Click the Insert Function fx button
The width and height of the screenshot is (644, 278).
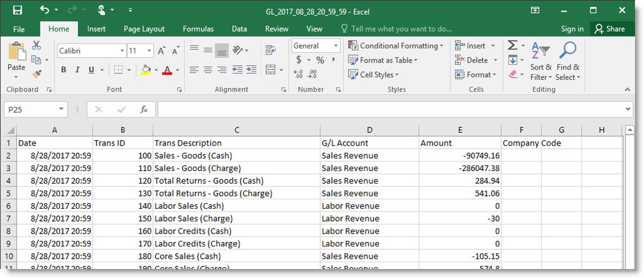click(x=144, y=110)
